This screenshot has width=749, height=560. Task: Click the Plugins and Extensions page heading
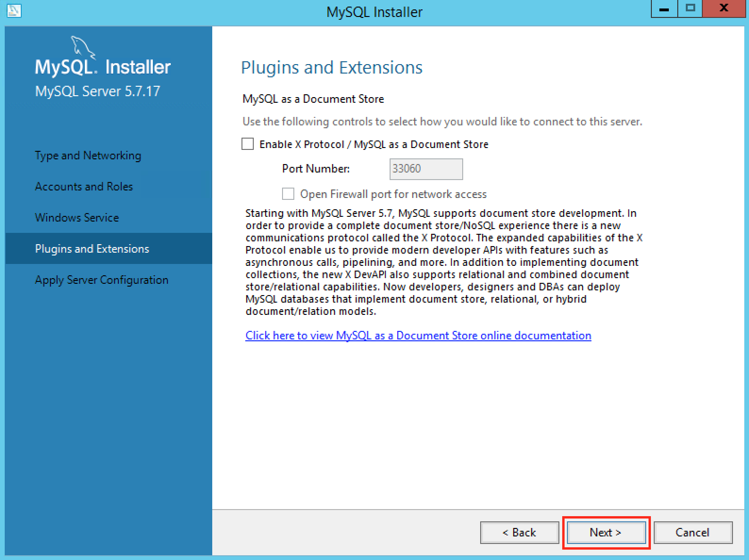pyautogui.click(x=332, y=67)
